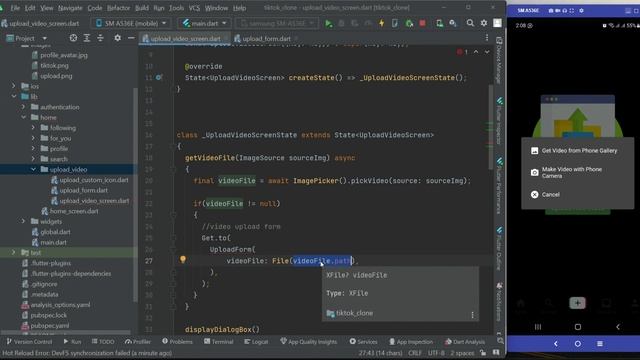The height and width of the screenshot is (360, 640).
Task: Click the CRLF line separator indicator
Action: coord(415,353)
